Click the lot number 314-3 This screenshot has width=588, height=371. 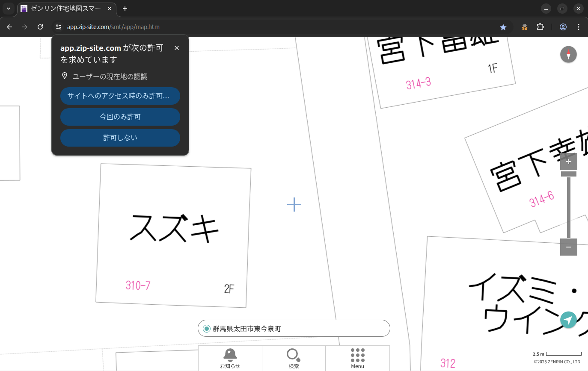tap(418, 83)
